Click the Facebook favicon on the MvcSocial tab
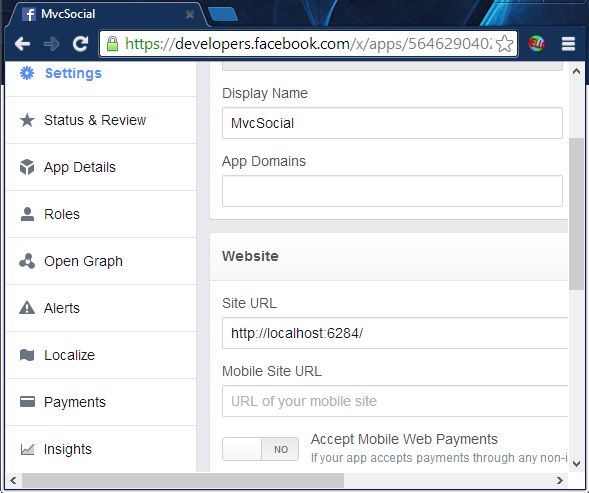This screenshot has height=493, width=589. [x=29, y=15]
